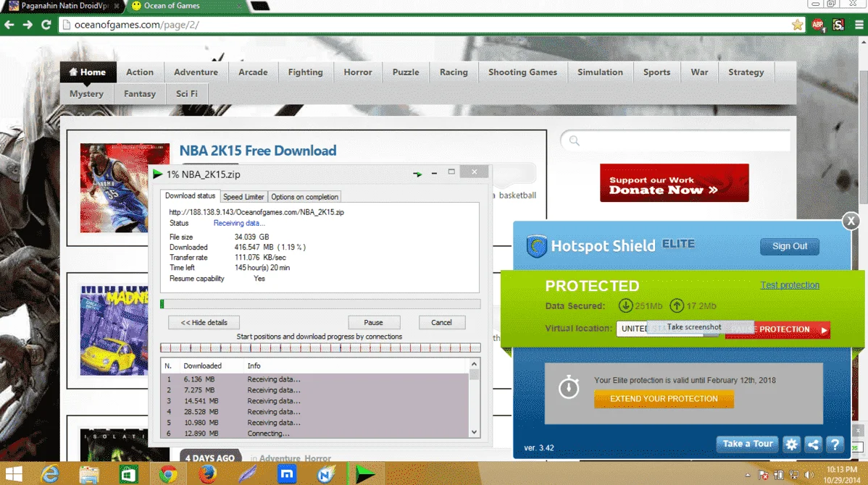The width and height of the screenshot is (868, 485).
Task: Open the Chrome hamburger menu
Action: pyautogui.click(x=859, y=25)
